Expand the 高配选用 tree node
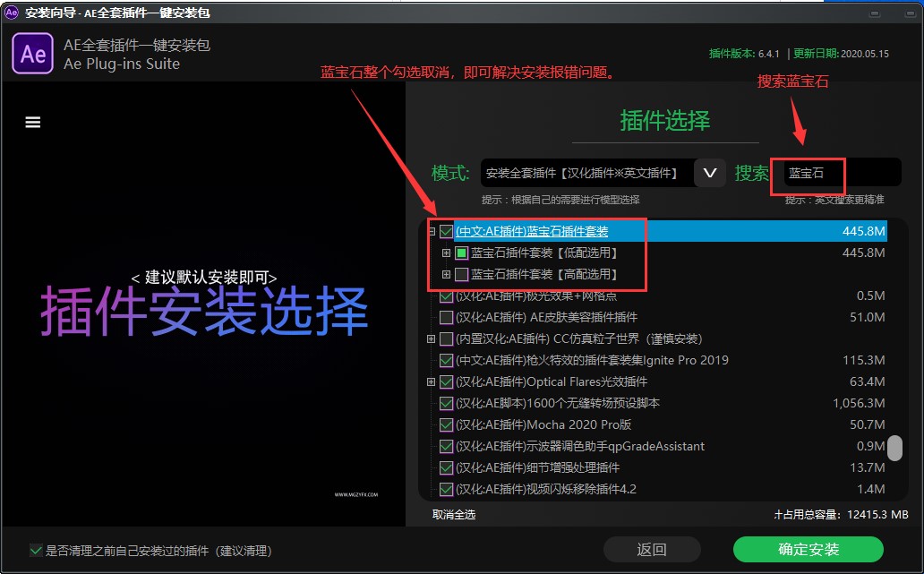Viewport: 924px width, 574px height. point(447,275)
